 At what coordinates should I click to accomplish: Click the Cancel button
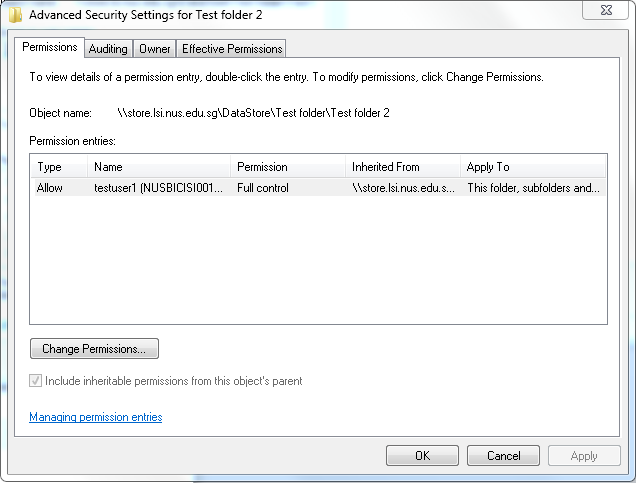[503, 456]
